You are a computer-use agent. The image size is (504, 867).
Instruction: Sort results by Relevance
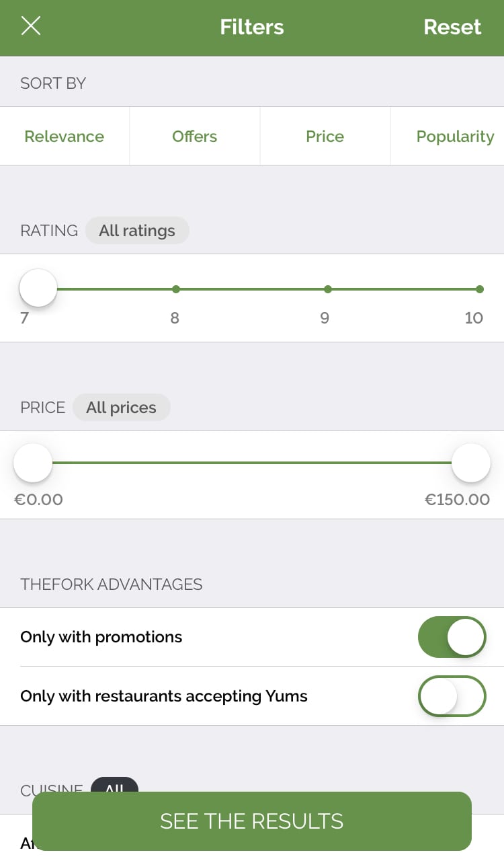click(65, 137)
